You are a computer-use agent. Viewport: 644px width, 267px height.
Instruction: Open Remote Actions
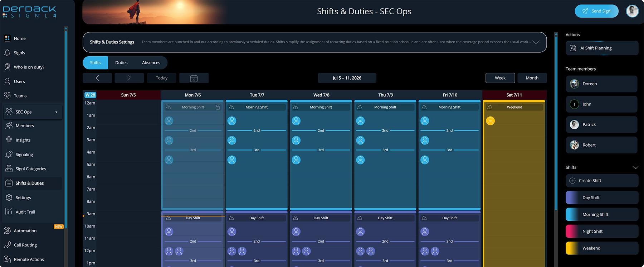coord(29,259)
